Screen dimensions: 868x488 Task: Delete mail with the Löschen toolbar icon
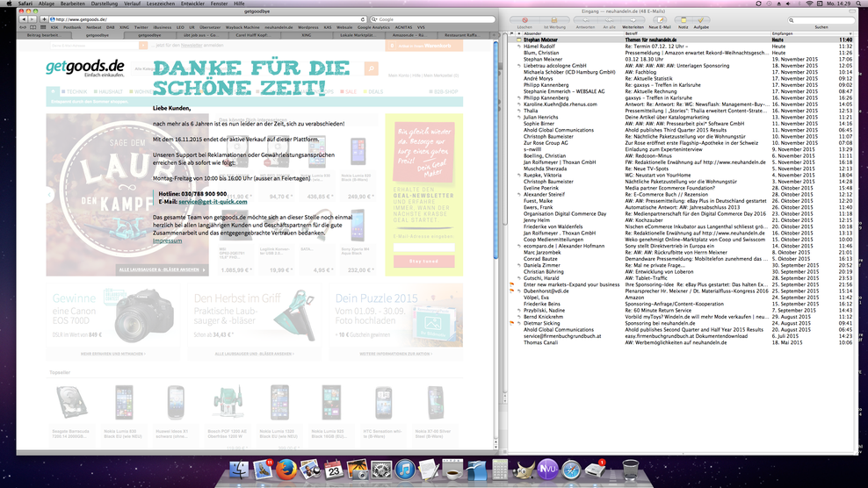pos(524,20)
